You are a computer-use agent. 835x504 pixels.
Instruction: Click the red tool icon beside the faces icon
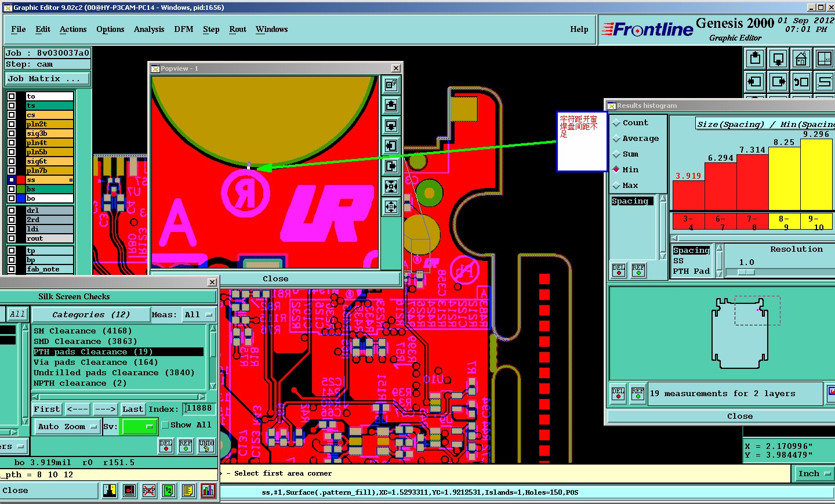tap(129, 491)
